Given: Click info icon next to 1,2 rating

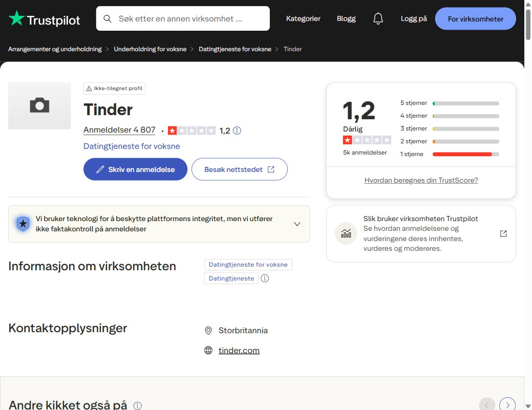Looking at the screenshot, I should (237, 131).
